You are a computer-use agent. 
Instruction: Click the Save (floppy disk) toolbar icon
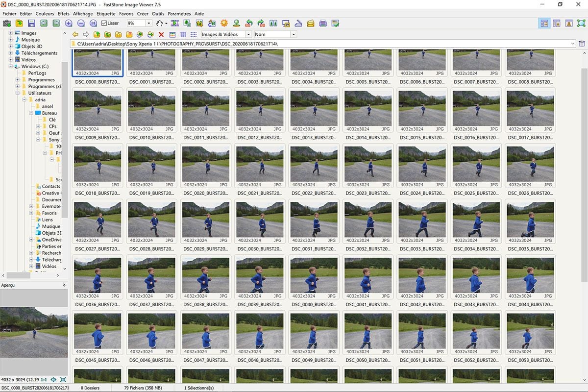[x=31, y=23]
